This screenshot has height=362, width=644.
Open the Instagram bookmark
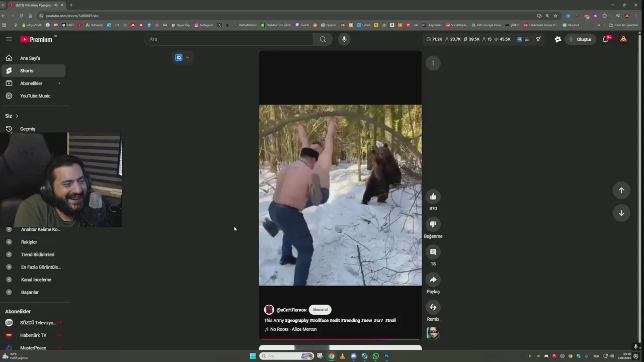tap(204, 25)
